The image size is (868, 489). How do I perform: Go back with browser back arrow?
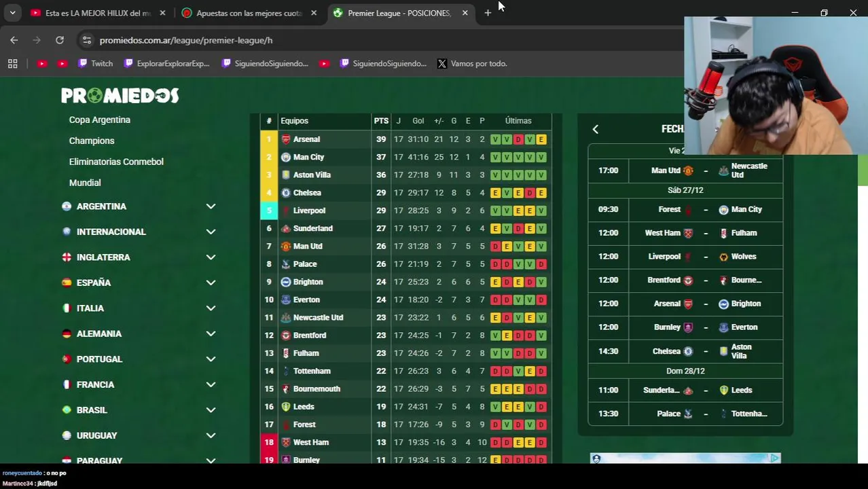14,40
